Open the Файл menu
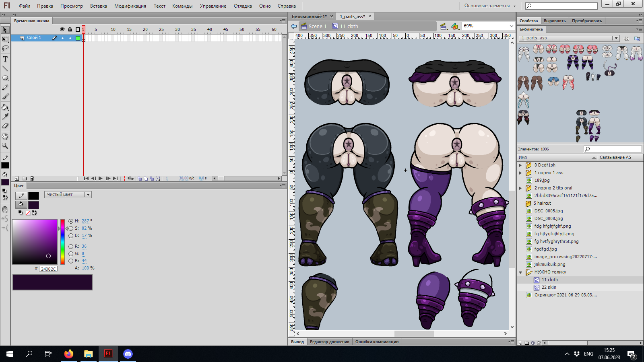The width and height of the screenshot is (644, 362). coord(25,6)
